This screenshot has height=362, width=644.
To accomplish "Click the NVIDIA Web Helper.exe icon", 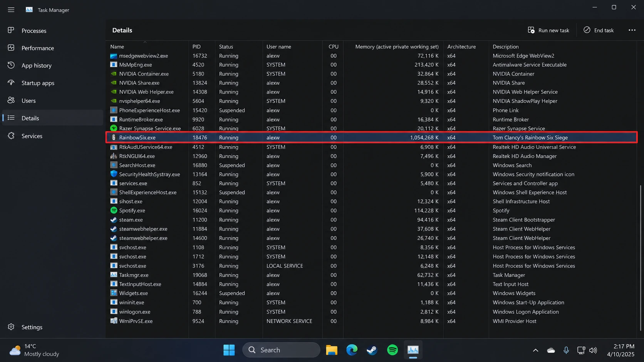I will point(114,92).
